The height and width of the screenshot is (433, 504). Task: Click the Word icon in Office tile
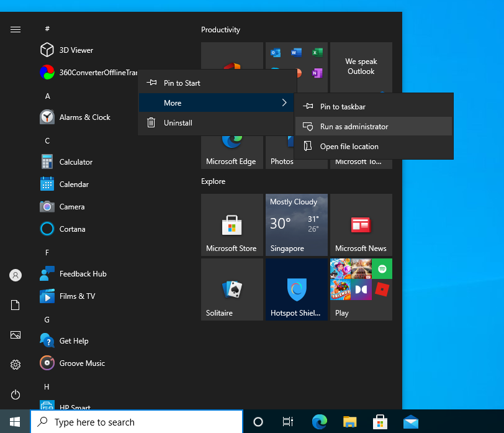[296, 52]
